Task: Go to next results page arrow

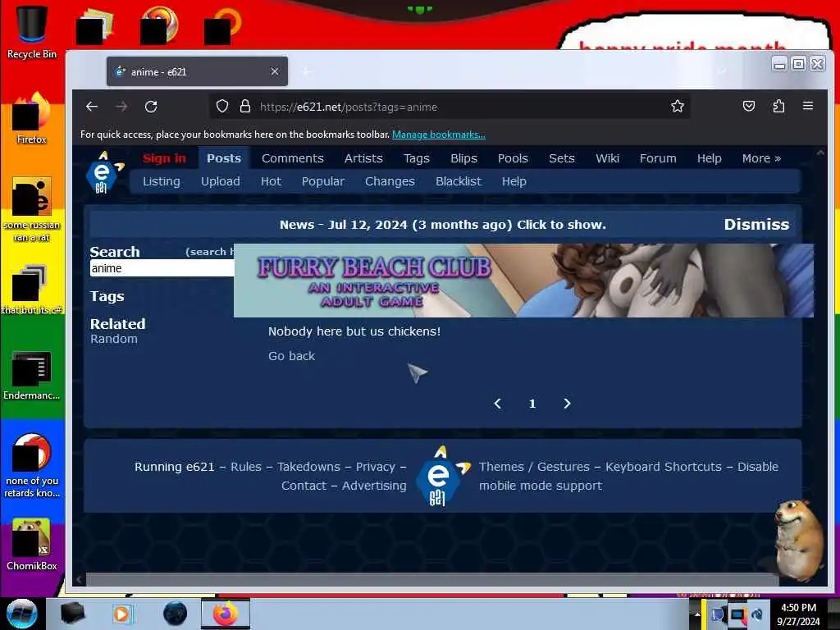Action: (x=567, y=404)
